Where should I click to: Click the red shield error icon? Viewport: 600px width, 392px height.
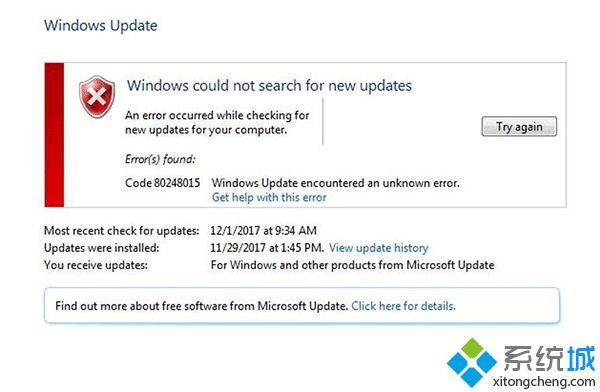97,96
